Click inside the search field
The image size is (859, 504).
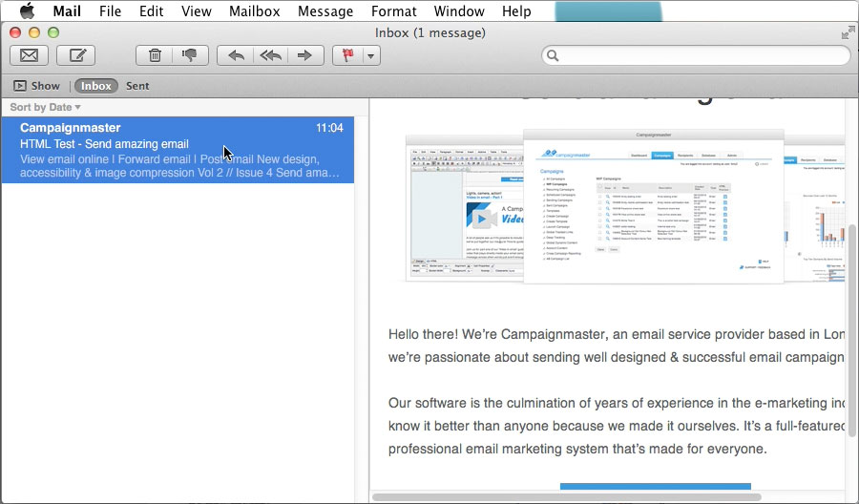[697, 55]
